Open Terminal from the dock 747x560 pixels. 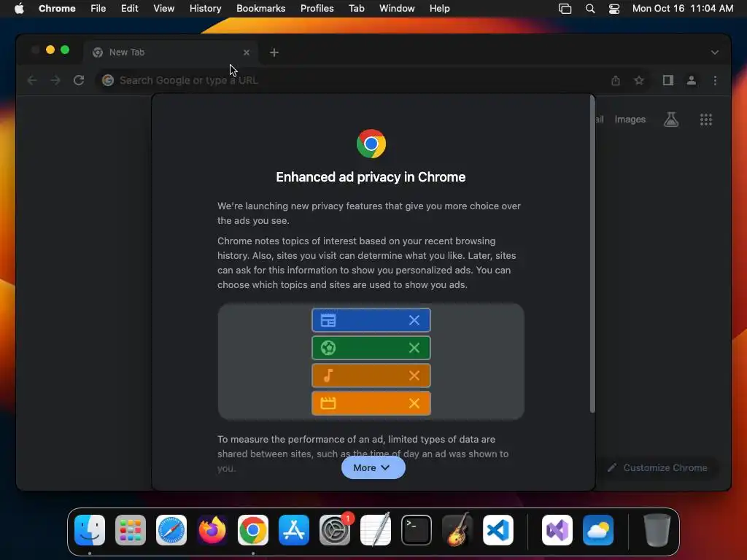click(x=417, y=530)
